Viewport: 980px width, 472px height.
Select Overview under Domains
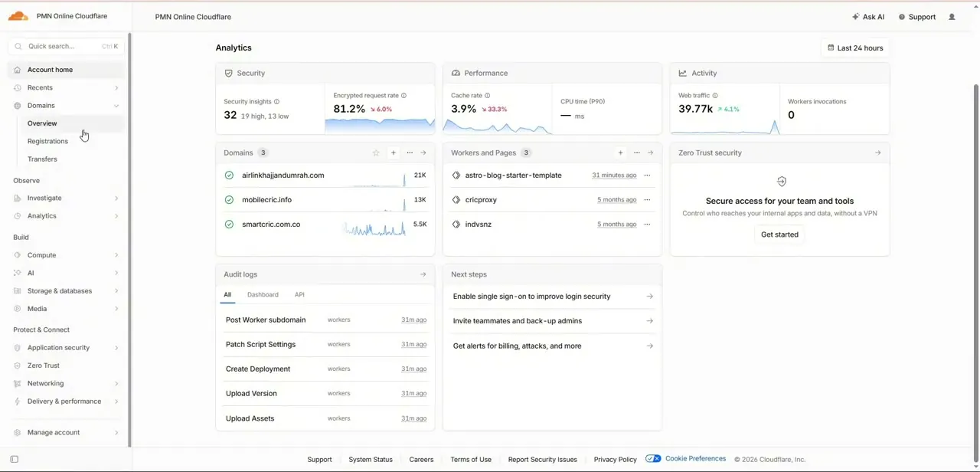(x=42, y=123)
